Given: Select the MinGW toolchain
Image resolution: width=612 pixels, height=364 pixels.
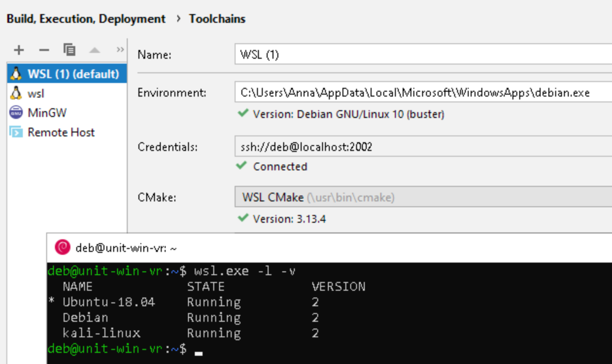Looking at the screenshot, I should 67,113.
